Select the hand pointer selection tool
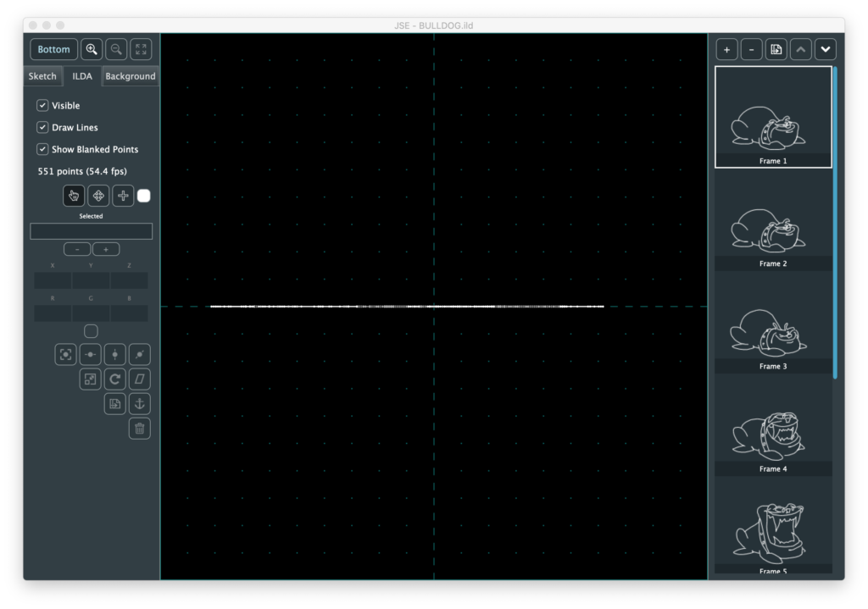This screenshot has width=868, height=609. tap(74, 196)
